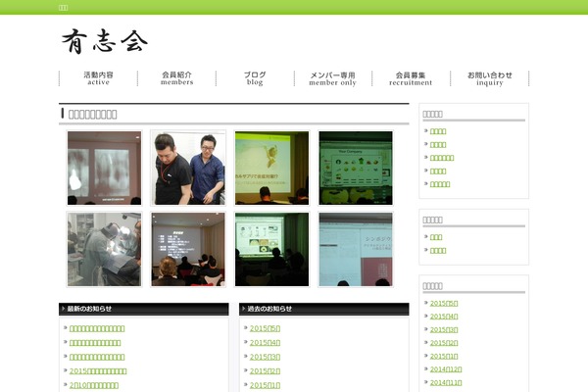Open the latest news link starting with 2015

tap(98, 371)
